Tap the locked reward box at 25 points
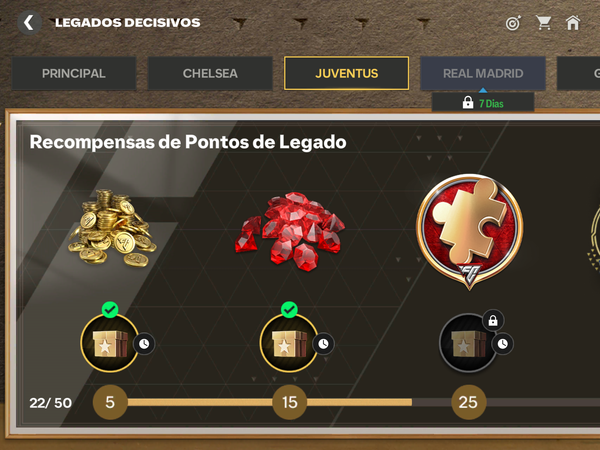 [x=468, y=343]
